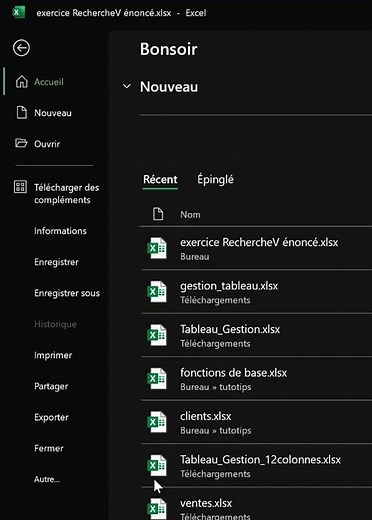The height and width of the screenshot is (520, 372).
Task: Sort by the Nom column header
Action: pyautogui.click(x=190, y=214)
